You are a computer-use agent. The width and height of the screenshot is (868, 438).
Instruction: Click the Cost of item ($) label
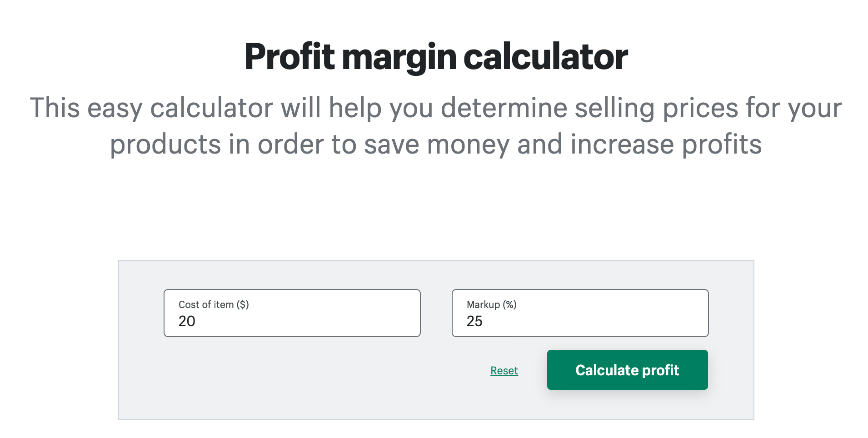(x=214, y=305)
